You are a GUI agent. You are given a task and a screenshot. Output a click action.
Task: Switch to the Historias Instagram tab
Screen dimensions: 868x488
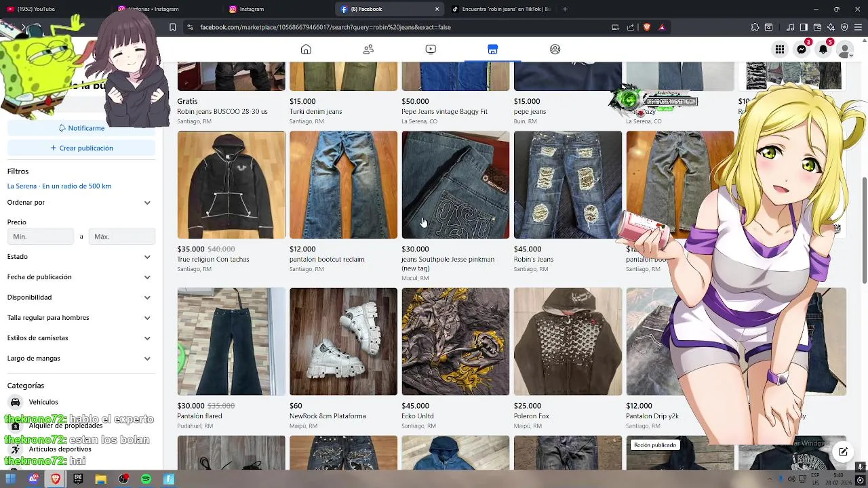pyautogui.click(x=166, y=9)
